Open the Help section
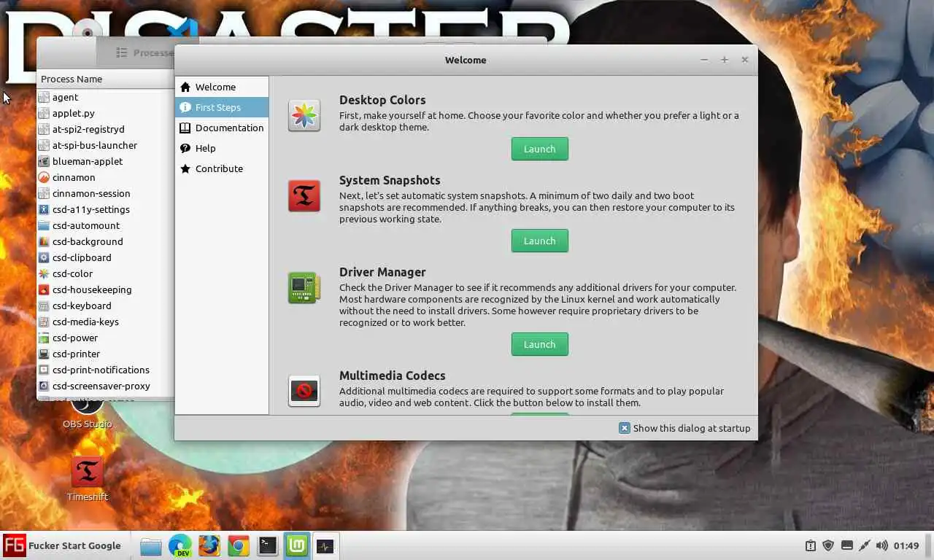This screenshot has width=934, height=560. [x=222, y=148]
